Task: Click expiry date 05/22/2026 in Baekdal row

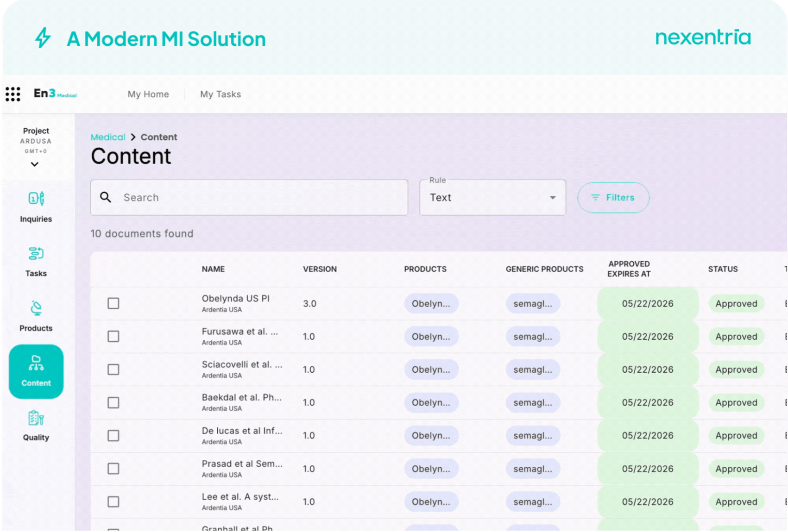Action: click(647, 402)
